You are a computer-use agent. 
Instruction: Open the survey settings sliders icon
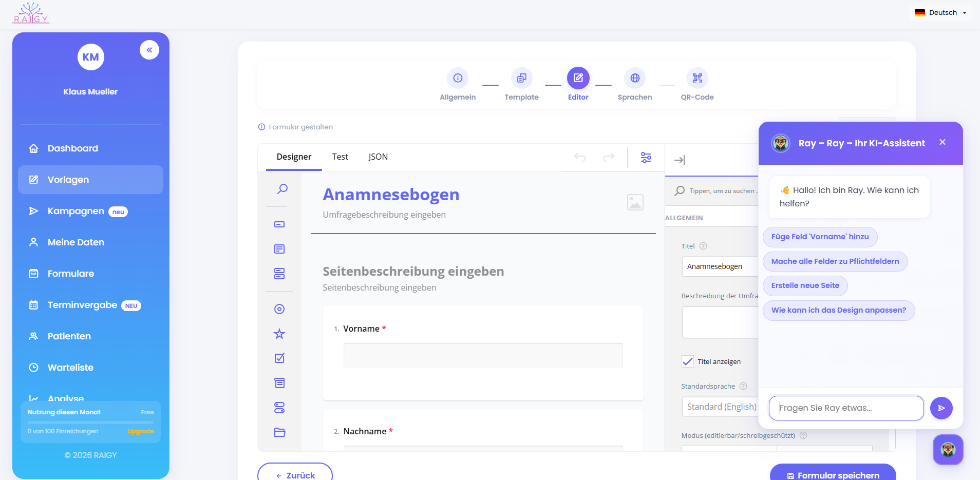point(646,158)
